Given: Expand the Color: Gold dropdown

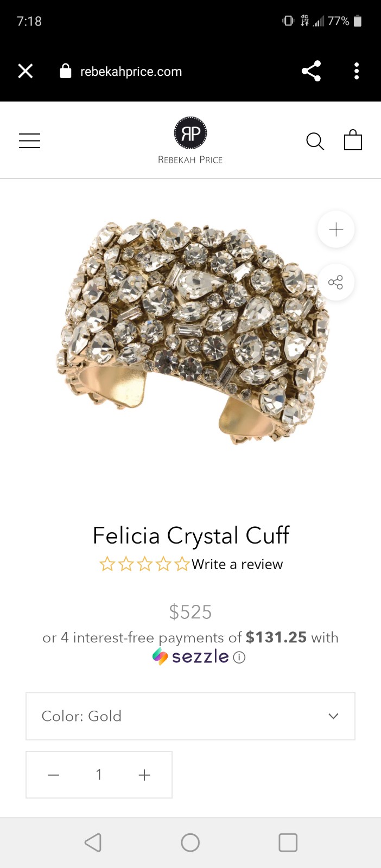Looking at the screenshot, I should tap(190, 716).
